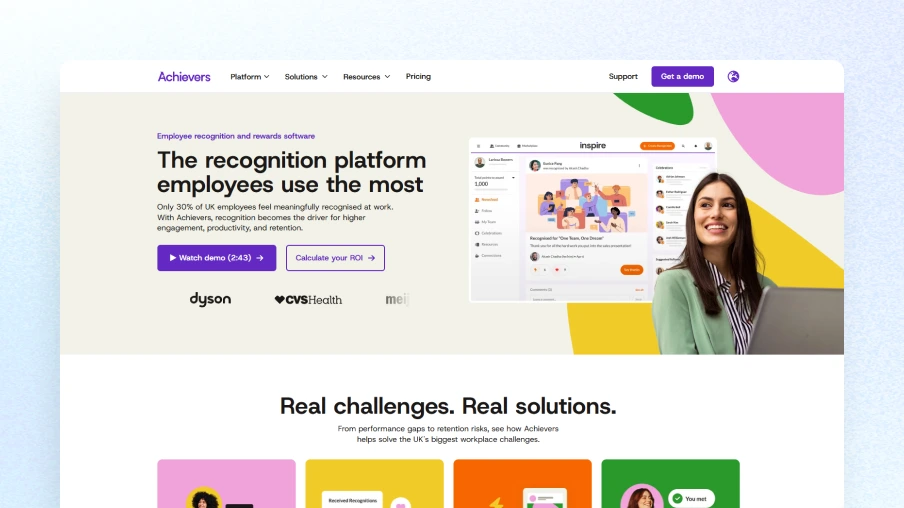Click the Get a demo button
The width and height of the screenshot is (904, 508).
[683, 76]
